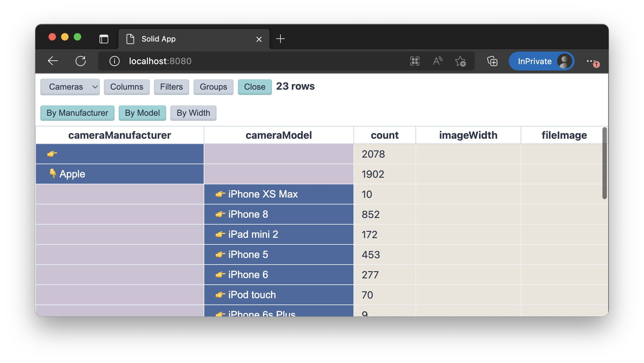Open the Filters panel
This screenshot has height=363, width=644.
point(171,87)
